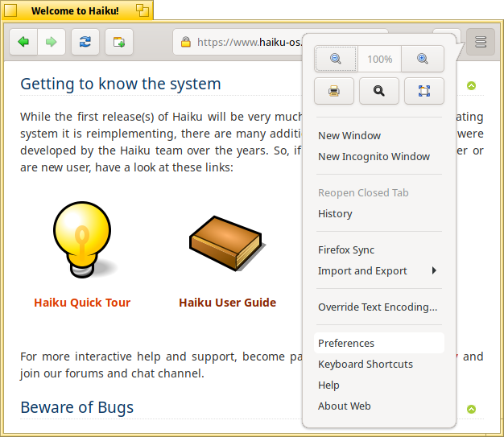The image size is (504, 437).
Task: Open Preferences from the menu
Action: (379, 343)
